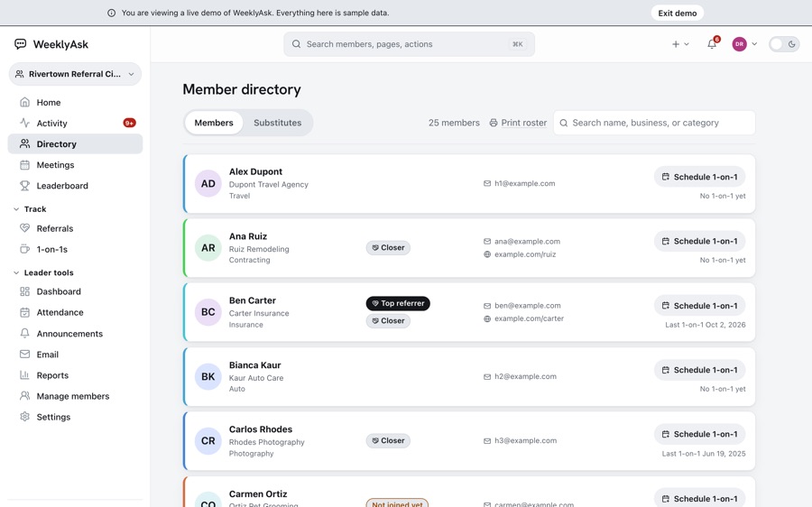Click the envelope icon next to ben@example.com
Viewport: 812px width, 507px height.
tap(487, 306)
